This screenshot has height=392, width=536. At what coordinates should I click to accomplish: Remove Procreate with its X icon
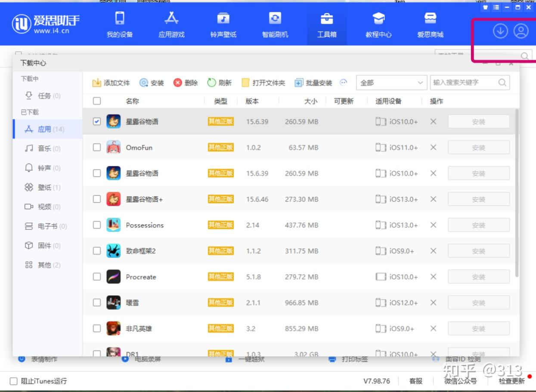434,277
